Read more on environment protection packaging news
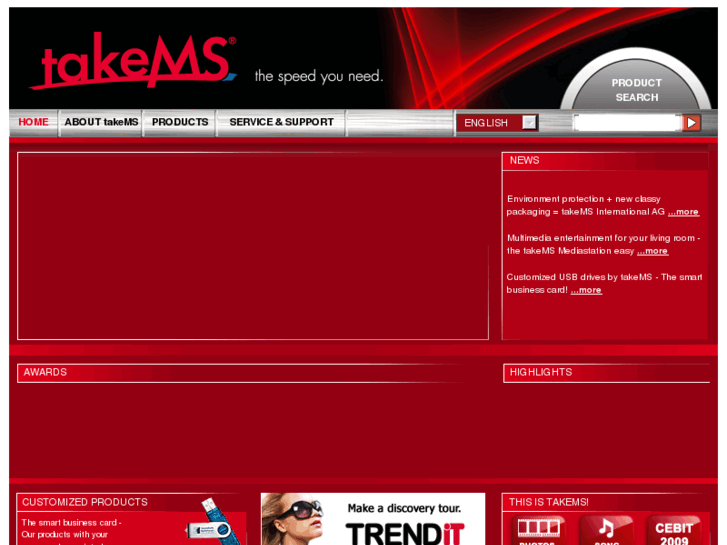727x545 pixels. click(x=683, y=212)
